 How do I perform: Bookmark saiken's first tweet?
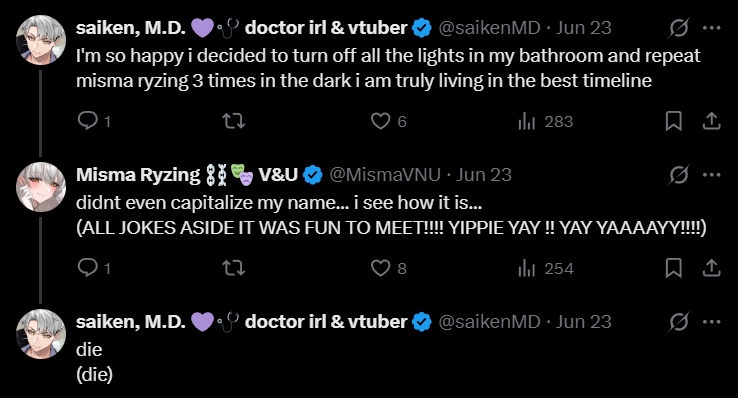tap(674, 121)
